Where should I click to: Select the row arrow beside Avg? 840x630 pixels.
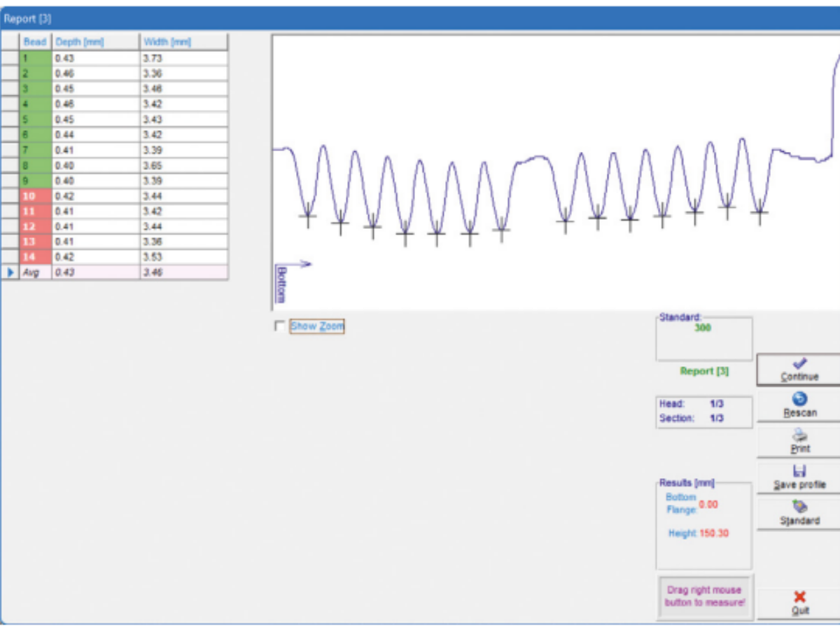(10, 272)
